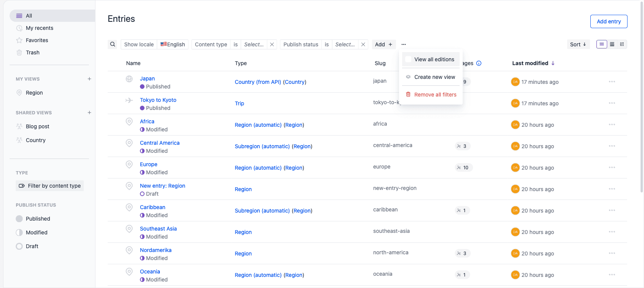This screenshot has height=288, width=644.
Task: Remove the Publish status filter
Action: (x=363, y=44)
